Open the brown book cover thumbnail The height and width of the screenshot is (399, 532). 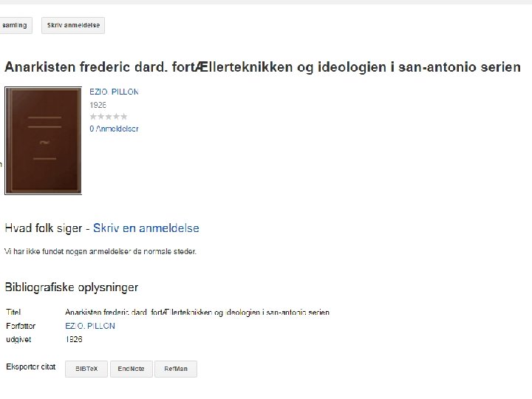(x=43, y=140)
